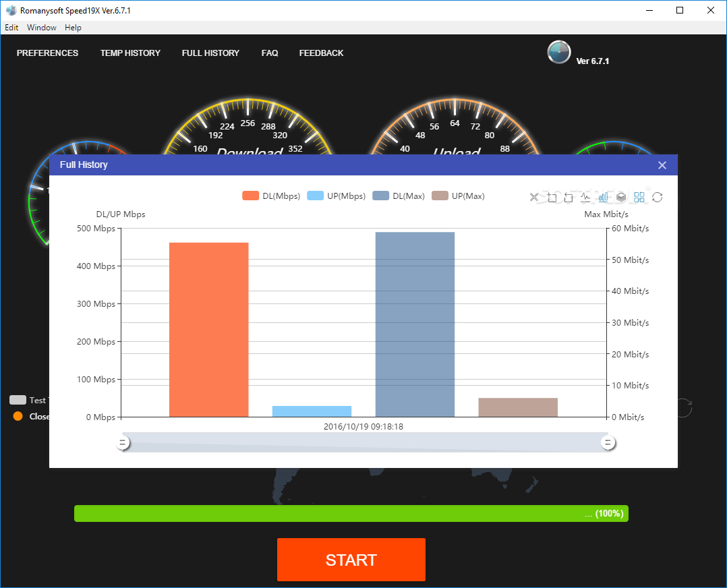Open the FEEDBACK page
Image resolution: width=727 pixels, height=588 pixels.
[321, 53]
